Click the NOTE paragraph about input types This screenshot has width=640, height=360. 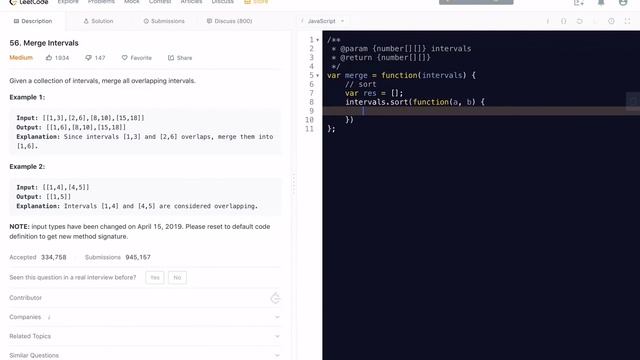click(x=140, y=231)
